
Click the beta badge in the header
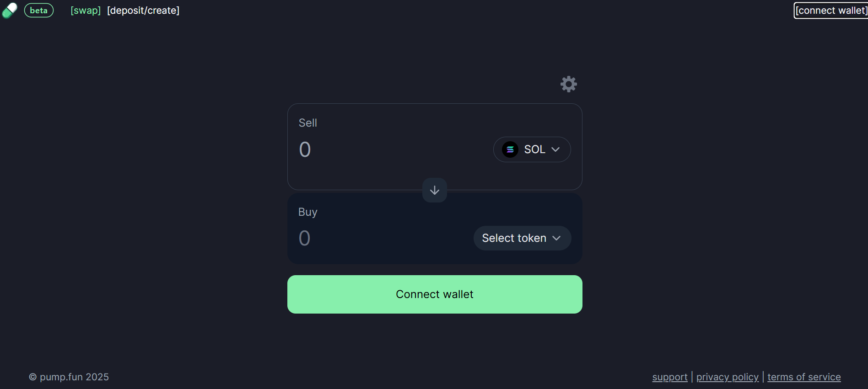(x=39, y=11)
